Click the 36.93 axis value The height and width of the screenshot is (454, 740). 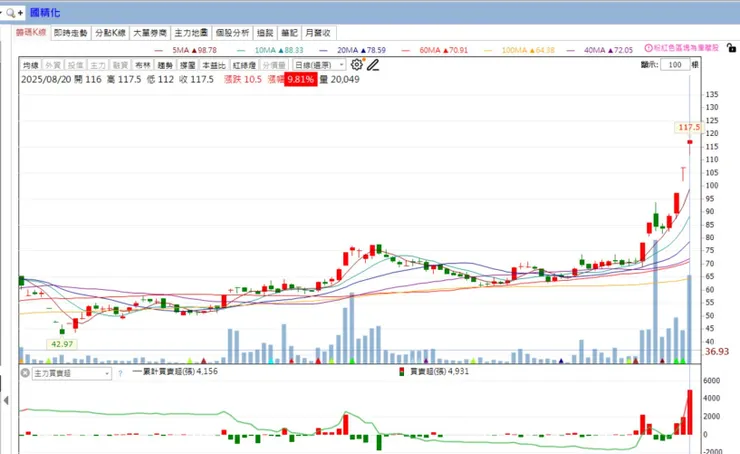(717, 352)
